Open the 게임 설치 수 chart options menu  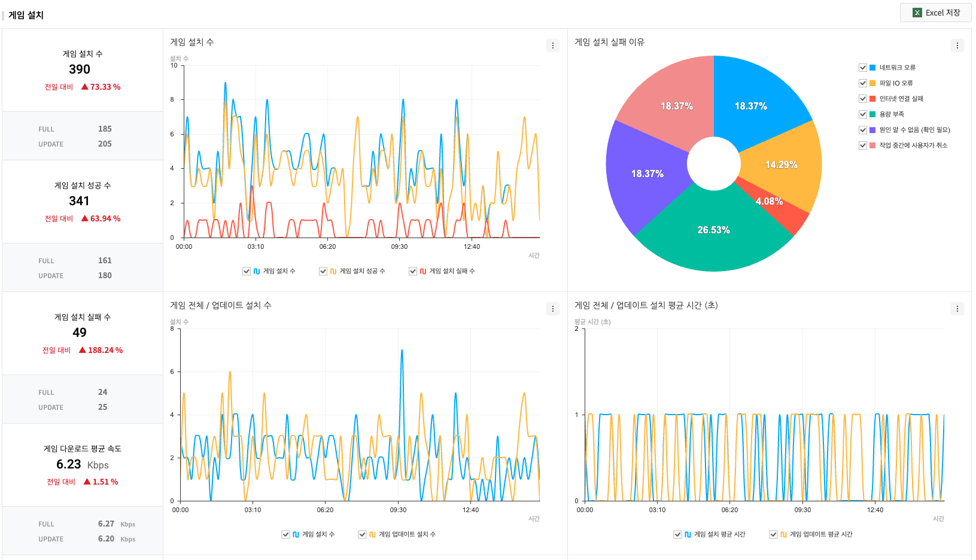click(552, 45)
